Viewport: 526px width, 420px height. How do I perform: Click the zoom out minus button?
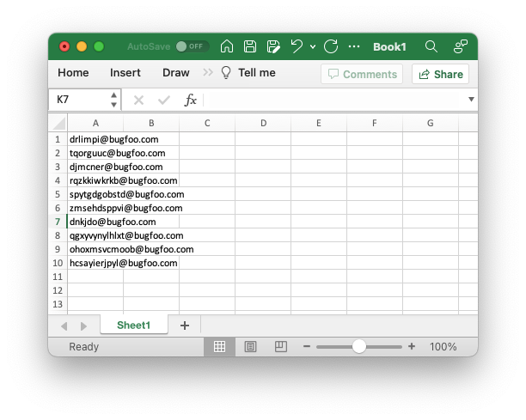click(307, 346)
